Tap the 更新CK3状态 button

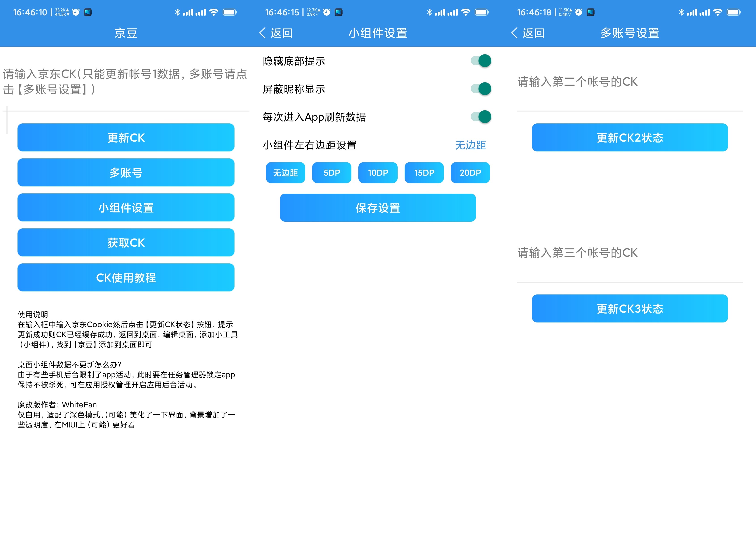click(630, 308)
